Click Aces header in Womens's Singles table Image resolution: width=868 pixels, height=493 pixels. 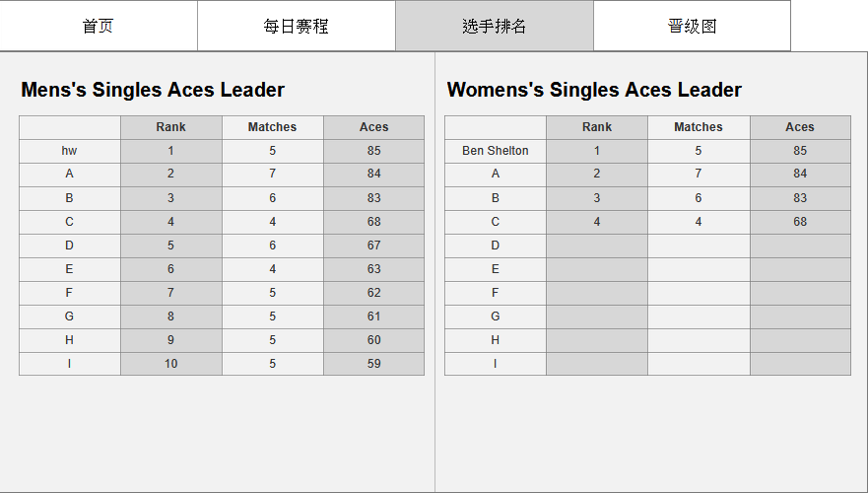pos(800,127)
